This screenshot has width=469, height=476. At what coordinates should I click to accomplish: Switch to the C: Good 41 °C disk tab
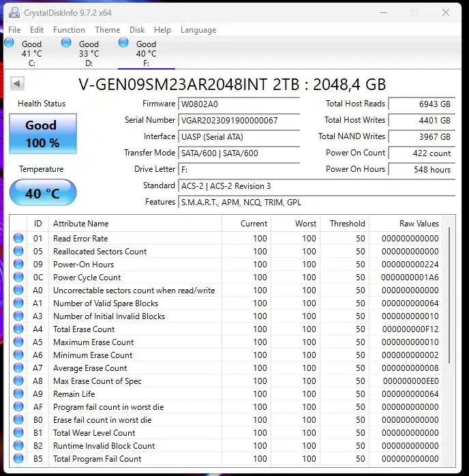(x=32, y=53)
